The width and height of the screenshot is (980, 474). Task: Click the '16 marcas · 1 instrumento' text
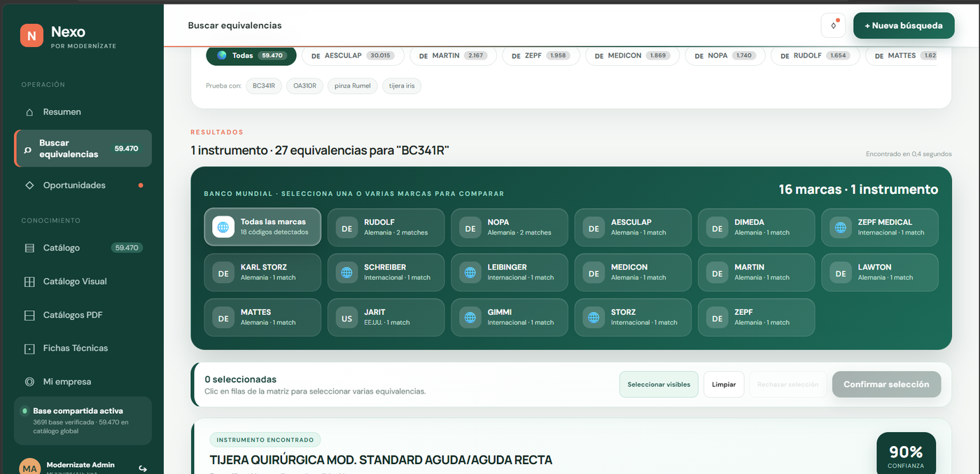[x=858, y=189]
